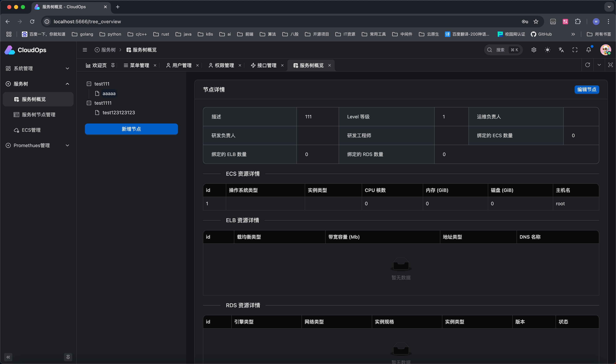
Task: Open the browser apps grid icon
Action: [x=9, y=34]
